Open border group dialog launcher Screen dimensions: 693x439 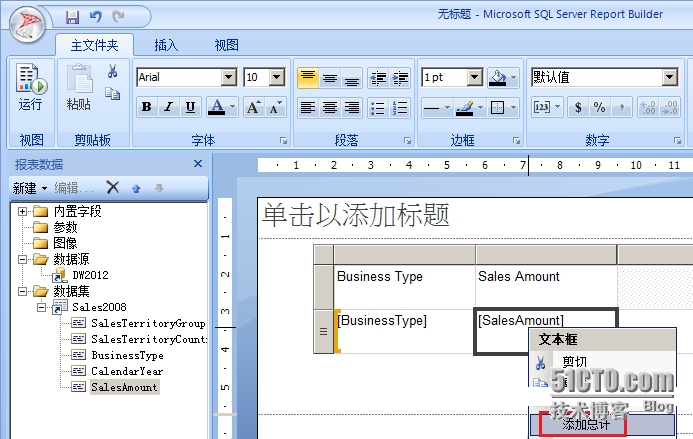(x=516, y=141)
